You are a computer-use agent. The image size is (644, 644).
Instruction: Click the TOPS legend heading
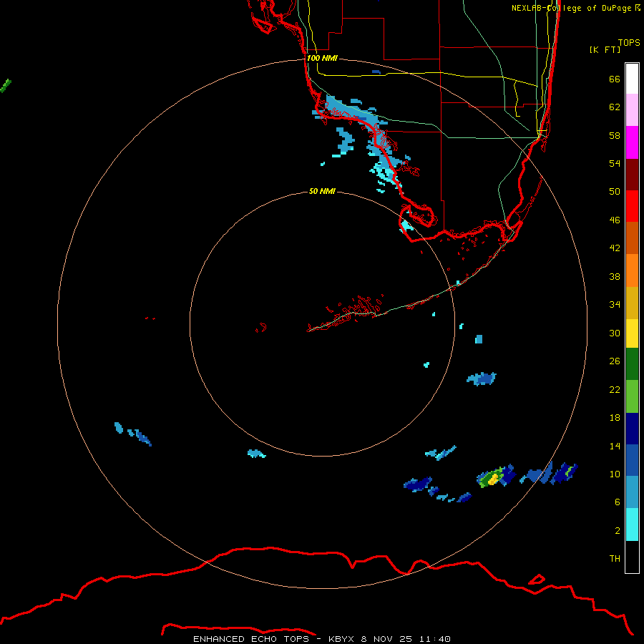click(x=629, y=43)
